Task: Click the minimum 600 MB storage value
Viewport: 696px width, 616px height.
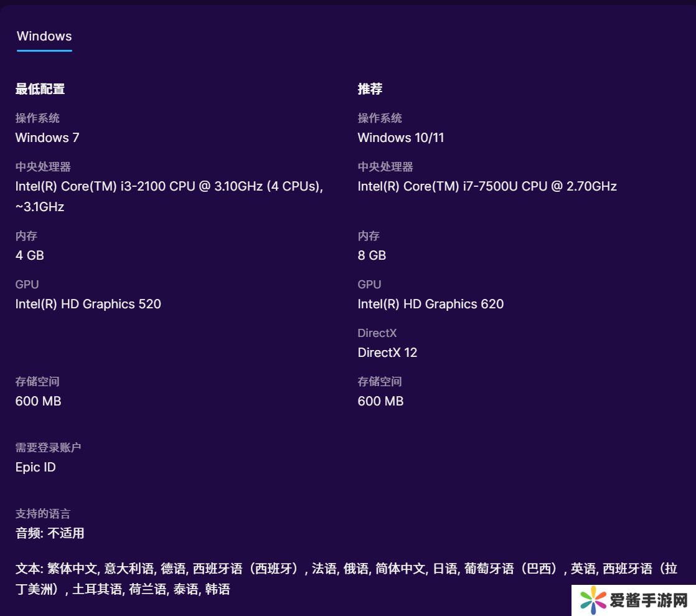Action: coord(38,401)
